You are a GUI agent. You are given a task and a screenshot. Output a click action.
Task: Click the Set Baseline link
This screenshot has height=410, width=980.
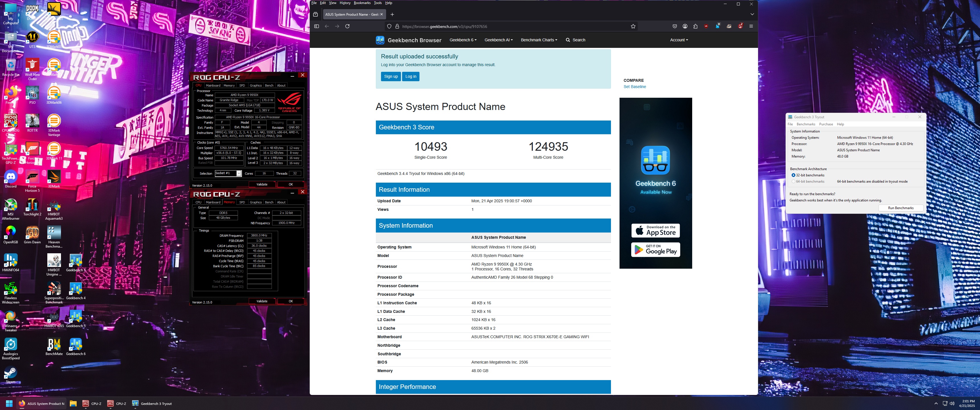click(635, 87)
